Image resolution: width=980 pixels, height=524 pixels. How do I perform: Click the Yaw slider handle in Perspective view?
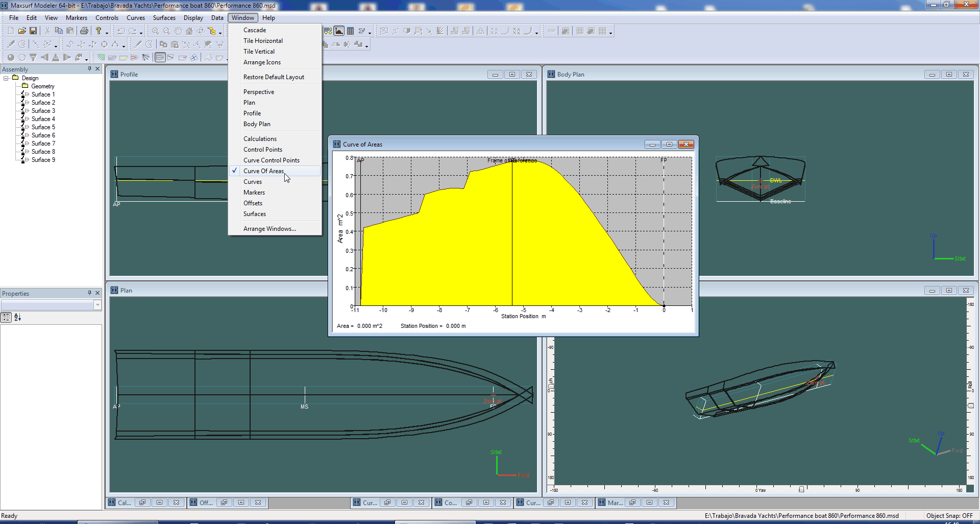click(801, 490)
